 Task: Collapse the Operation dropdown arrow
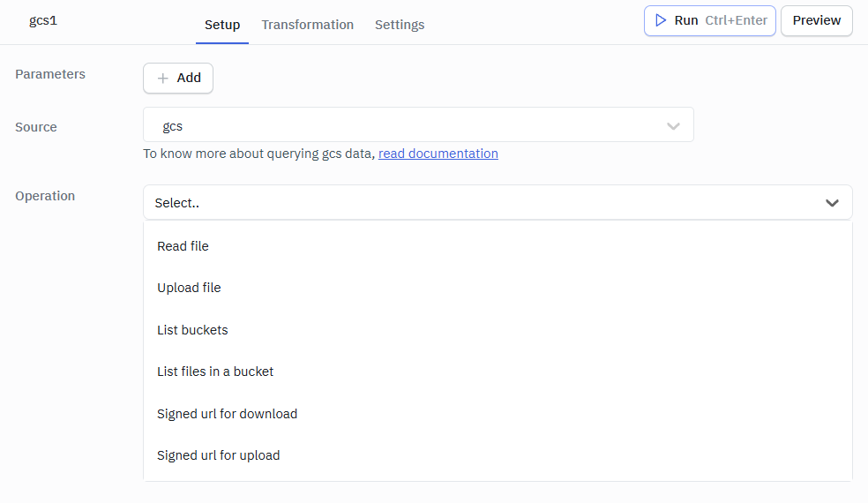831,203
